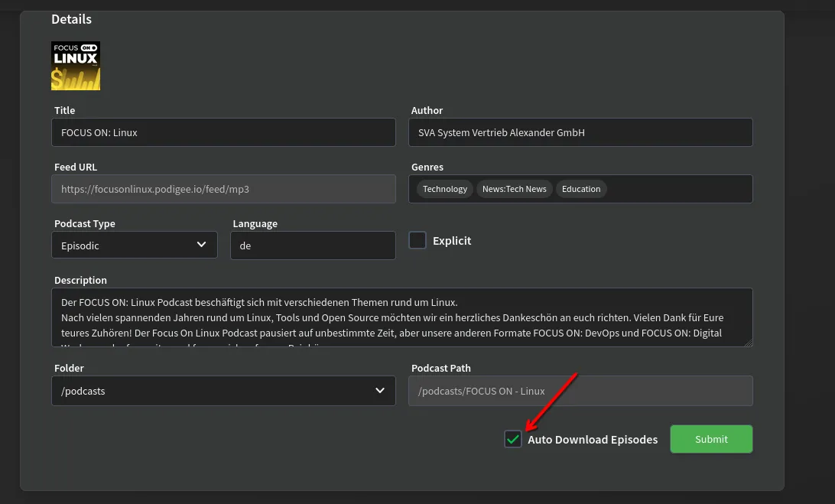The image size is (835, 504).
Task: Click the FOCUS ON Linux podcast cover image
Action: 76,66
